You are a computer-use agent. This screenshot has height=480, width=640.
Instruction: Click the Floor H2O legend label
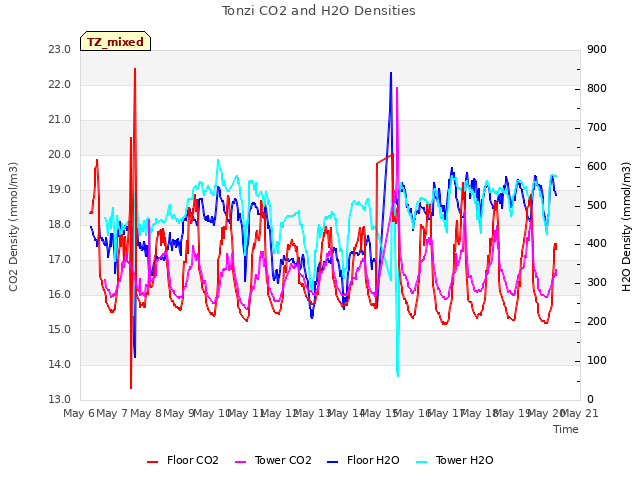373,460
